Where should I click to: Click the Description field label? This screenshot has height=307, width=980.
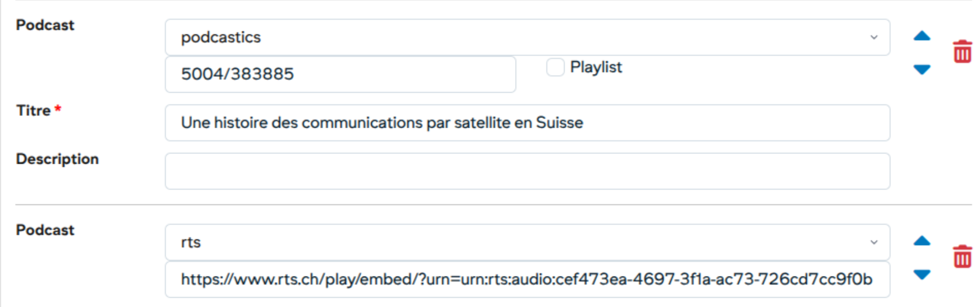[x=57, y=159]
